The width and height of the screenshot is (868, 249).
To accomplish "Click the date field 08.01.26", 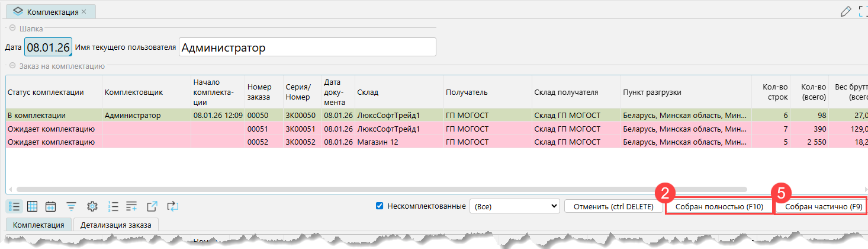I will 48,47.
